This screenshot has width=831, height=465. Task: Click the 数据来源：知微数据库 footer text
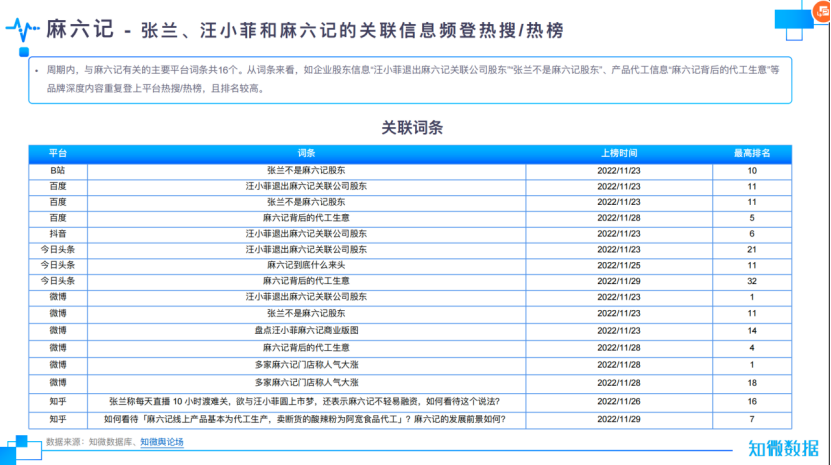click(x=89, y=442)
